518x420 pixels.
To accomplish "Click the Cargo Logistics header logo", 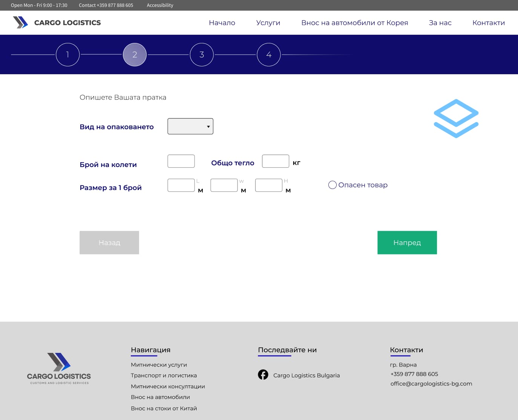I will [x=57, y=23].
